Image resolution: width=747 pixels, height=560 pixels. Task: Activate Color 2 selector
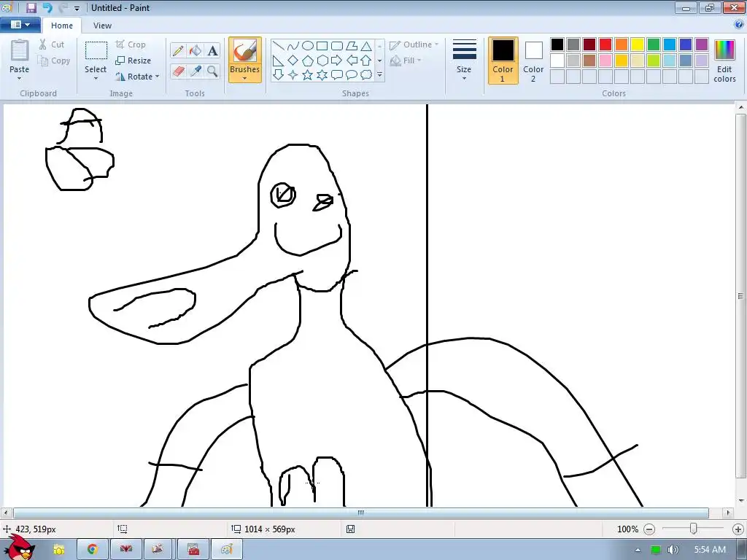tap(533, 61)
